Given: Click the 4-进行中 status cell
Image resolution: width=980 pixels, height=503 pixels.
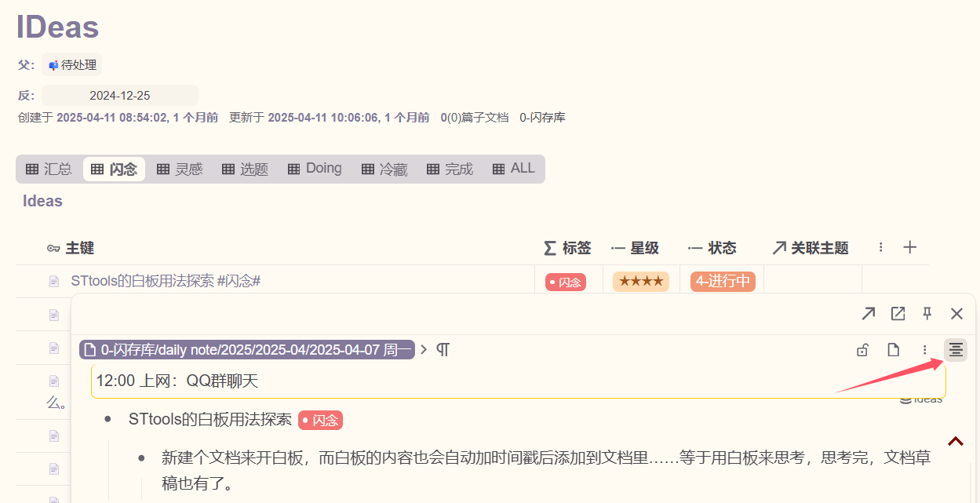Looking at the screenshot, I should pyautogui.click(x=723, y=281).
